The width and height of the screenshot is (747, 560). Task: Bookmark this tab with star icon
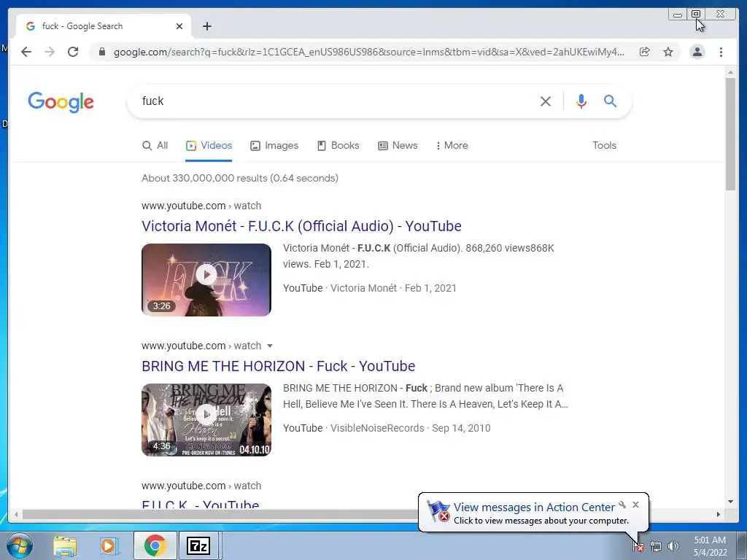tap(668, 52)
